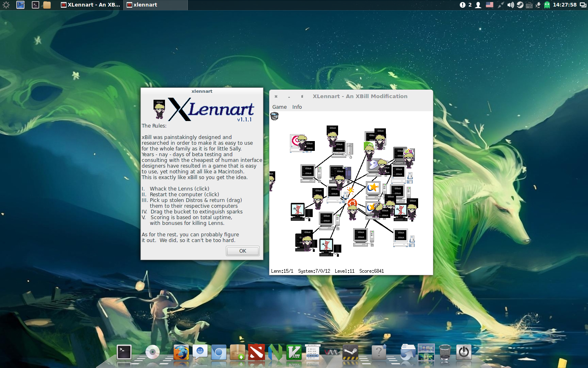Viewport: 588px width, 368px height.
Task: Open the terminal launcher in top panel
Action: click(x=36, y=5)
